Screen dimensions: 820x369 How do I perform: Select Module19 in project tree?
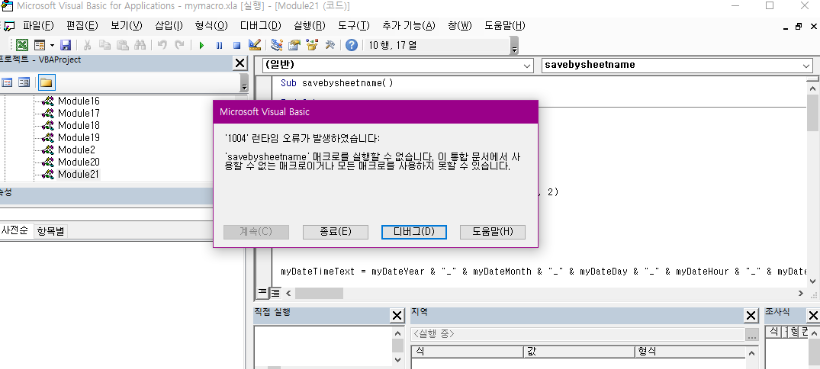point(78,137)
